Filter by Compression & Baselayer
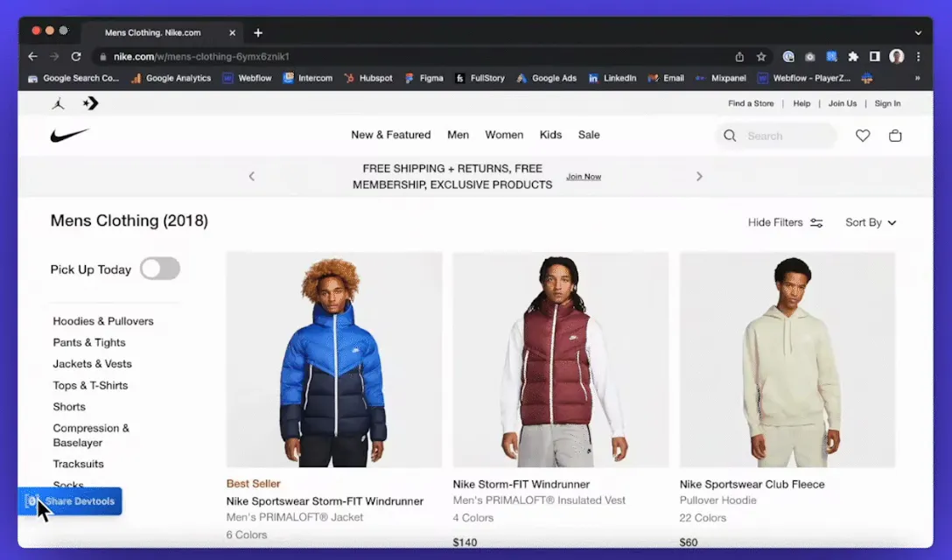The image size is (952, 560). [91, 435]
